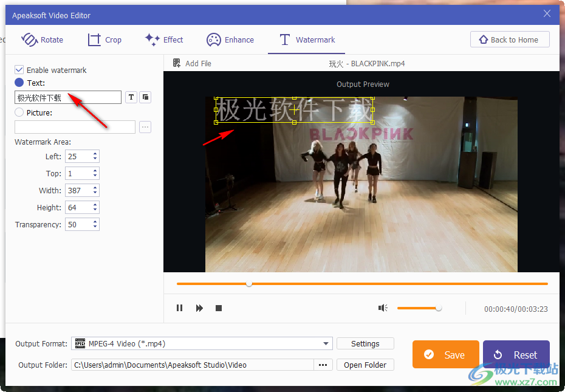Click the fast forward button
Screen dimensions: 565x392
[199, 308]
